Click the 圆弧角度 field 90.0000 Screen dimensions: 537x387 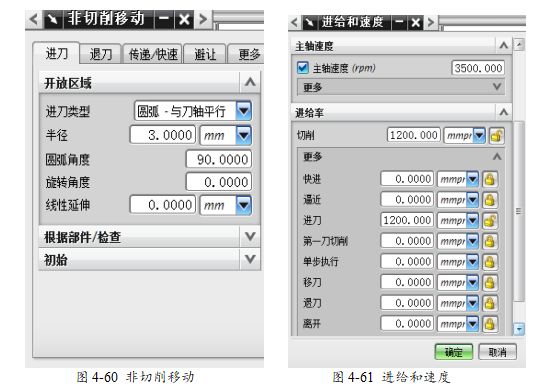coord(219,159)
